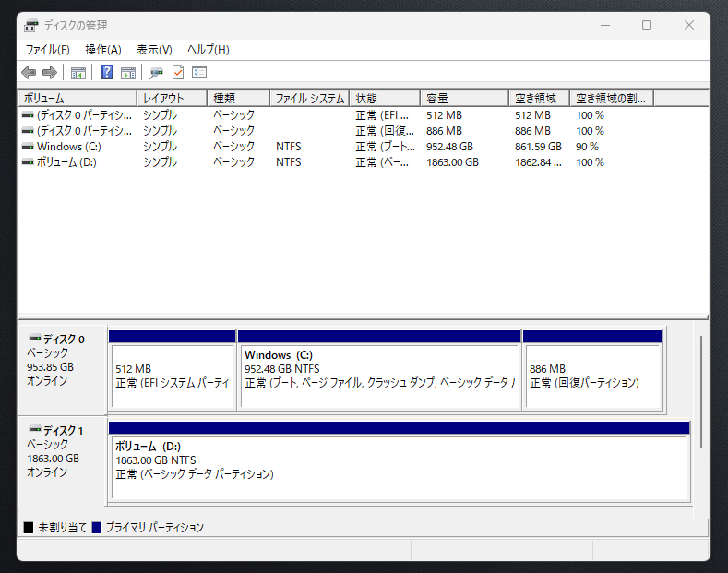728x573 pixels.
Task: Click the 861.59 GB free space cell
Action: point(538,147)
